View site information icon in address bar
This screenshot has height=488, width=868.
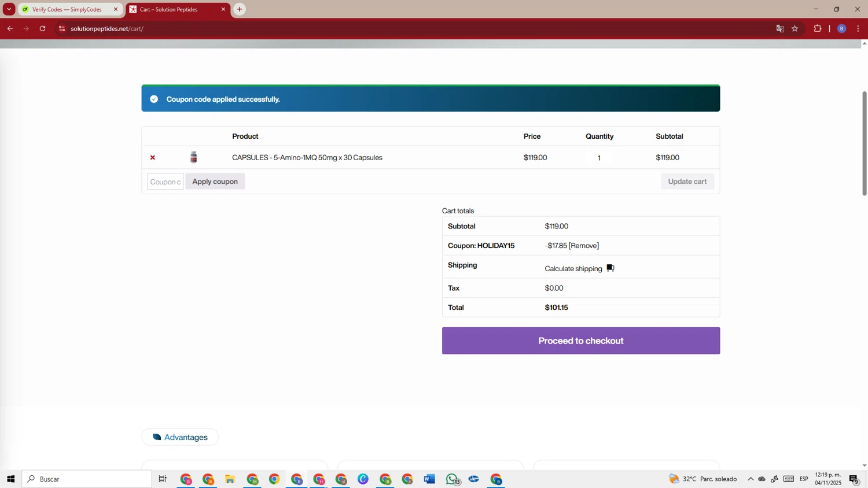(x=62, y=28)
